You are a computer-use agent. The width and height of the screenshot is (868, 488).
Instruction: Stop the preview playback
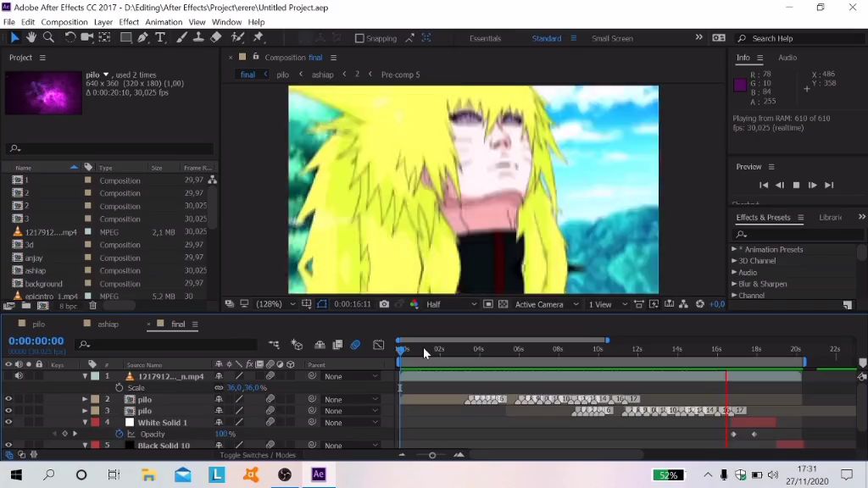point(796,186)
